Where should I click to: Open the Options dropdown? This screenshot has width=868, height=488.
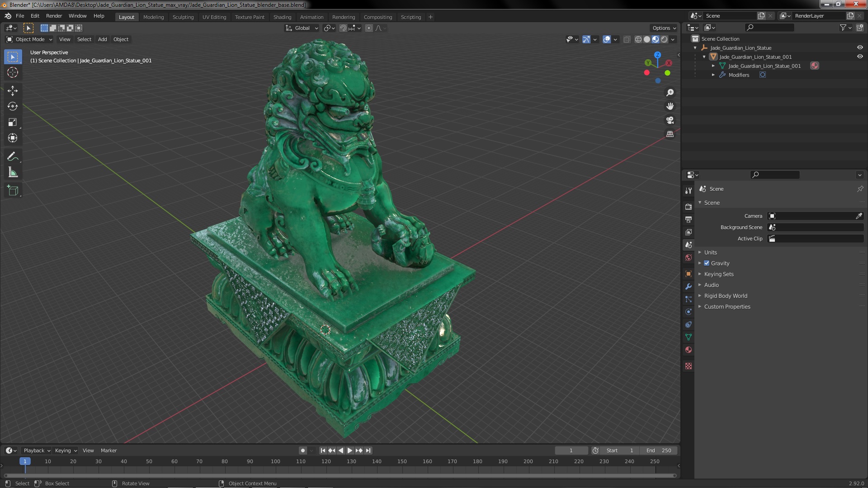pos(664,28)
